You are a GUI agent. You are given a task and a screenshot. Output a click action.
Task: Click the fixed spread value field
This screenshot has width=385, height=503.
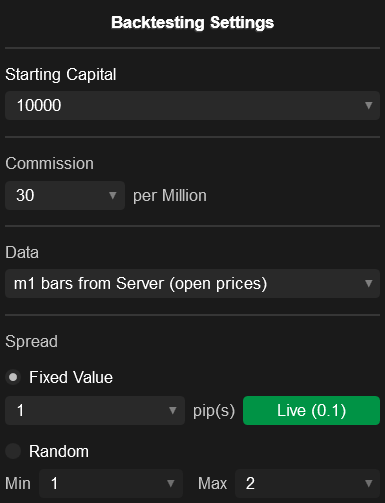[x=95, y=410]
